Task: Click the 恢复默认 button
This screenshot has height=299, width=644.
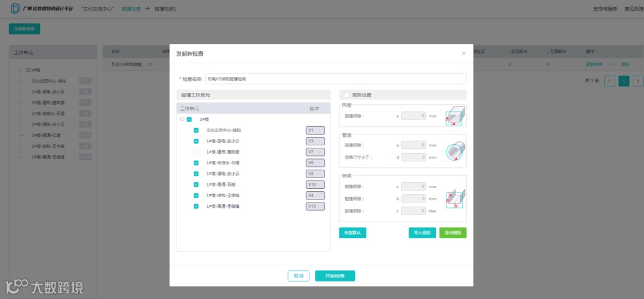Action: coord(352,232)
